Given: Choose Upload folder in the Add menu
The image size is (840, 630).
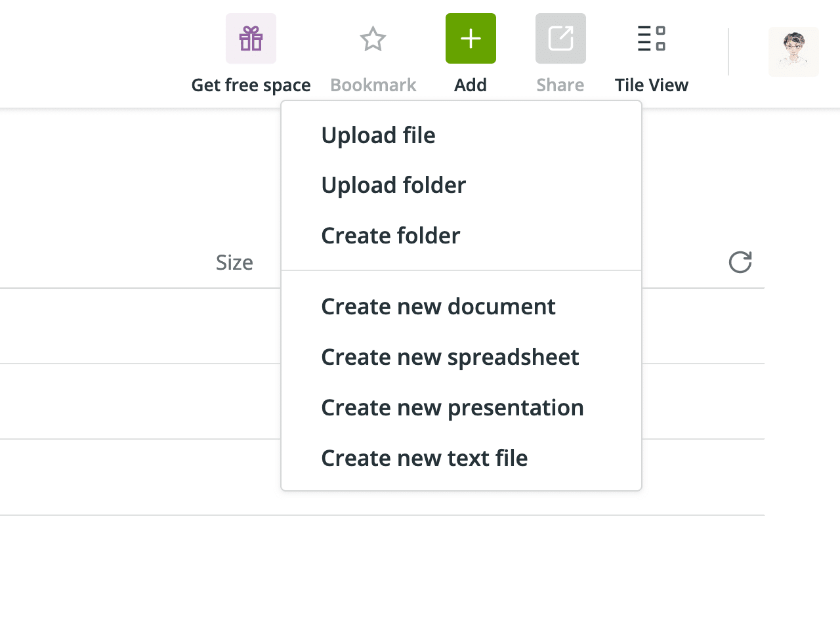Looking at the screenshot, I should click(x=393, y=186).
